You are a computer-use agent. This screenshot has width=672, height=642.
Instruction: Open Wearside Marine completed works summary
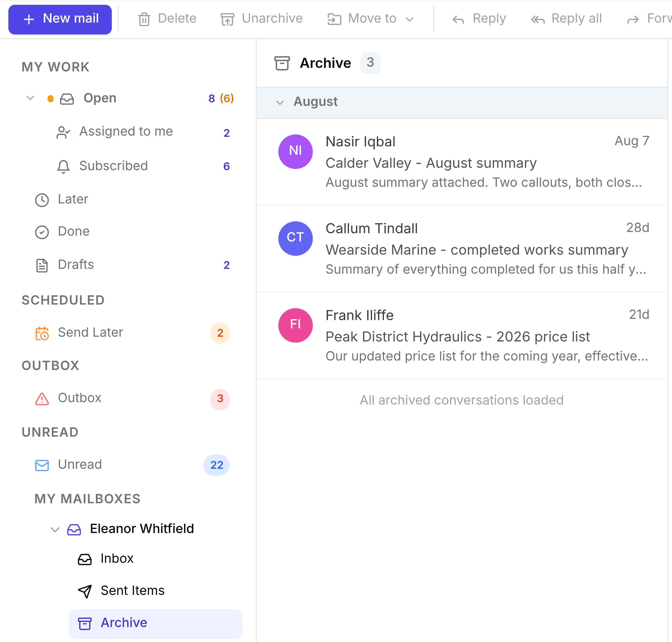pos(461,249)
